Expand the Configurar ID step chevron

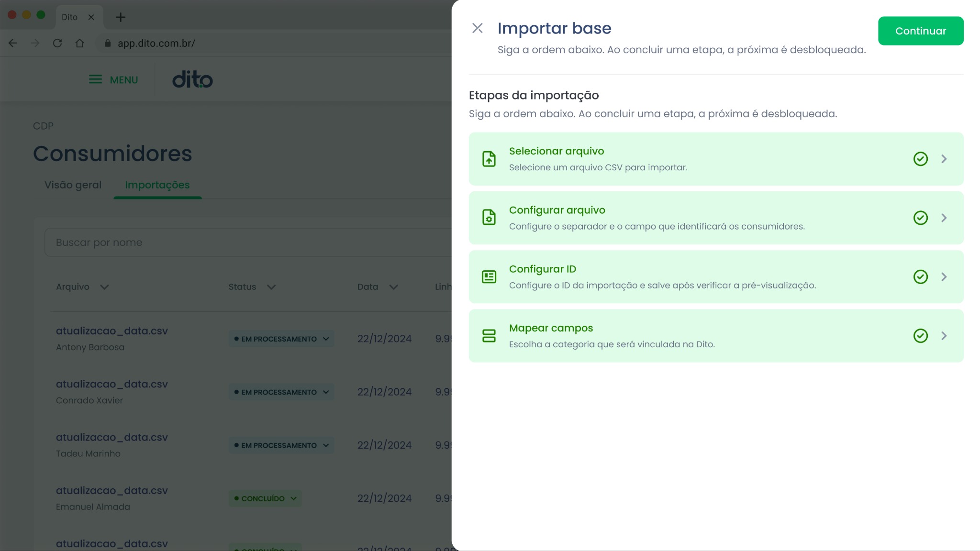pyautogui.click(x=944, y=277)
